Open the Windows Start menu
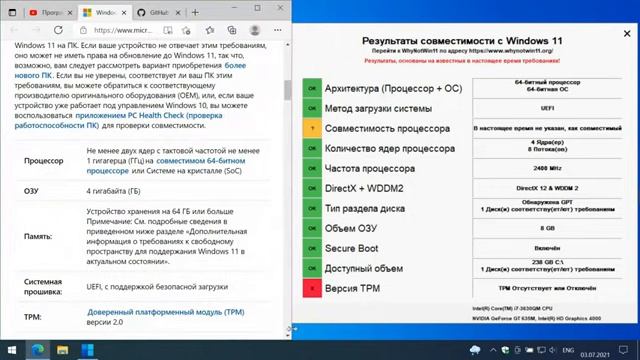The image size is (640, 360). (x=12, y=350)
